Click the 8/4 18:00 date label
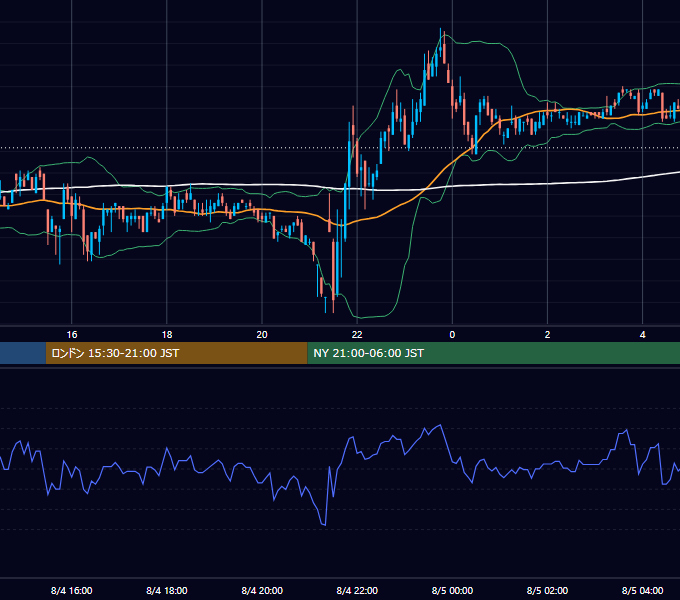This screenshot has width=680, height=600. (167, 590)
